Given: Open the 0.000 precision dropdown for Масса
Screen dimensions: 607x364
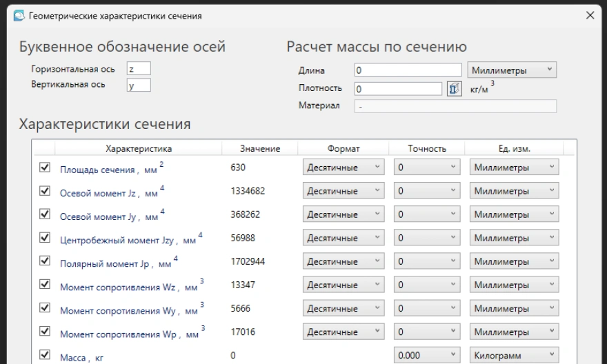Looking at the screenshot, I should pos(426,355).
